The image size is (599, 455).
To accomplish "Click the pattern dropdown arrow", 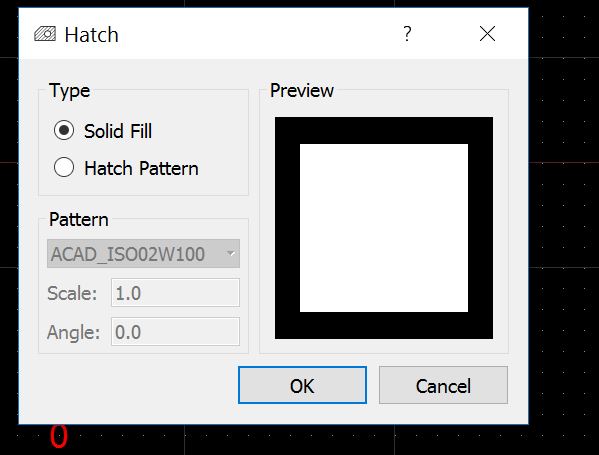I will (x=230, y=253).
